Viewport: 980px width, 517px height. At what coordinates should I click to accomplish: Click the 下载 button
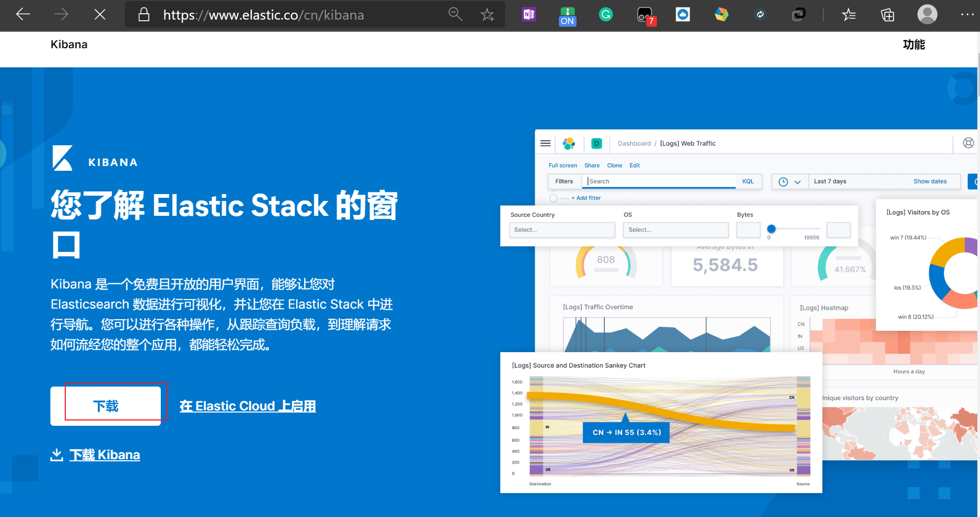coord(106,406)
